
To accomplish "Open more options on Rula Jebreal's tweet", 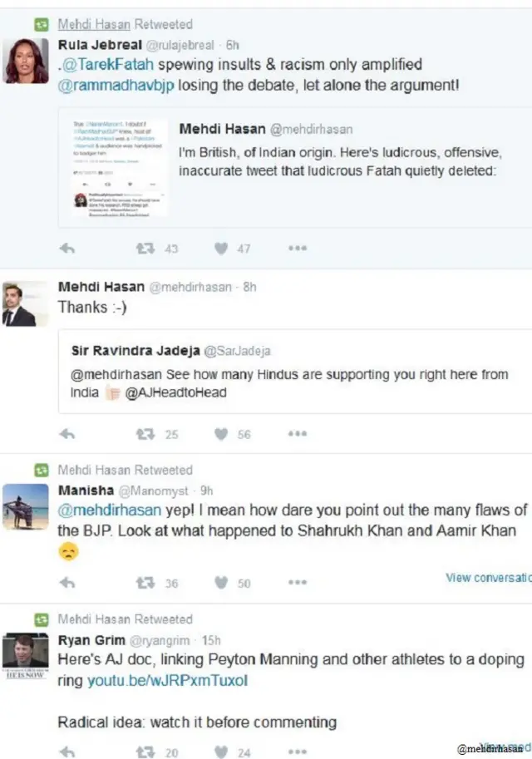I will 298,248.
